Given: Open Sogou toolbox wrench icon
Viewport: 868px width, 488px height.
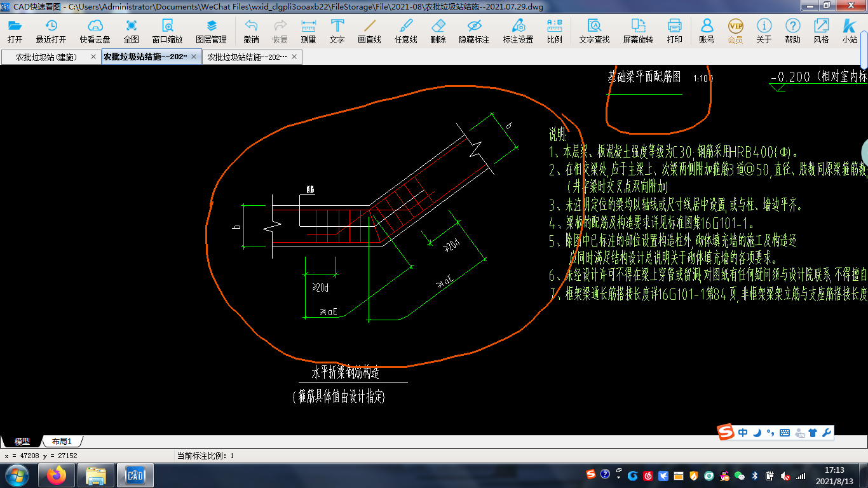Looking at the screenshot, I should tap(827, 433).
